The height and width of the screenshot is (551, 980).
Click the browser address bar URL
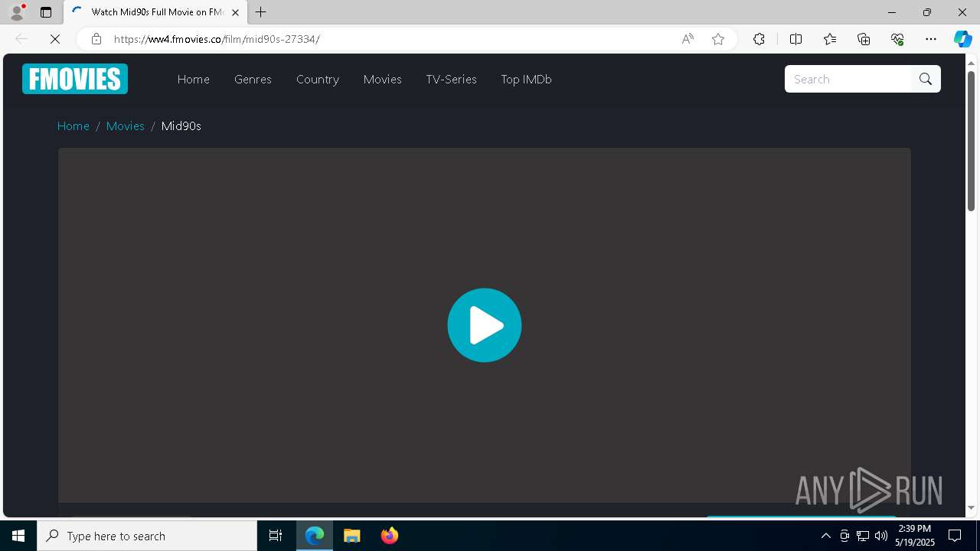pos(217,39)
